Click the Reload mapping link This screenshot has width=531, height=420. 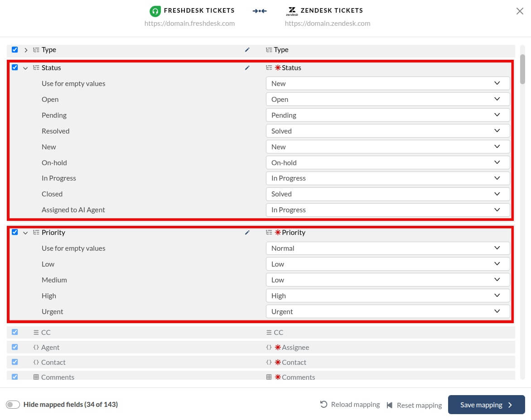(350, 405)
